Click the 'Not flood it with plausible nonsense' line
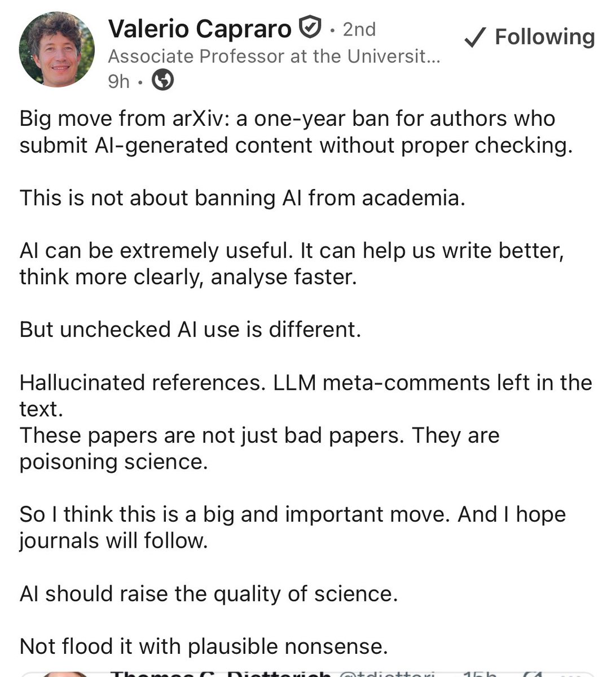The height and width of the screenshot is (677, 616). [x=204, y=646]
